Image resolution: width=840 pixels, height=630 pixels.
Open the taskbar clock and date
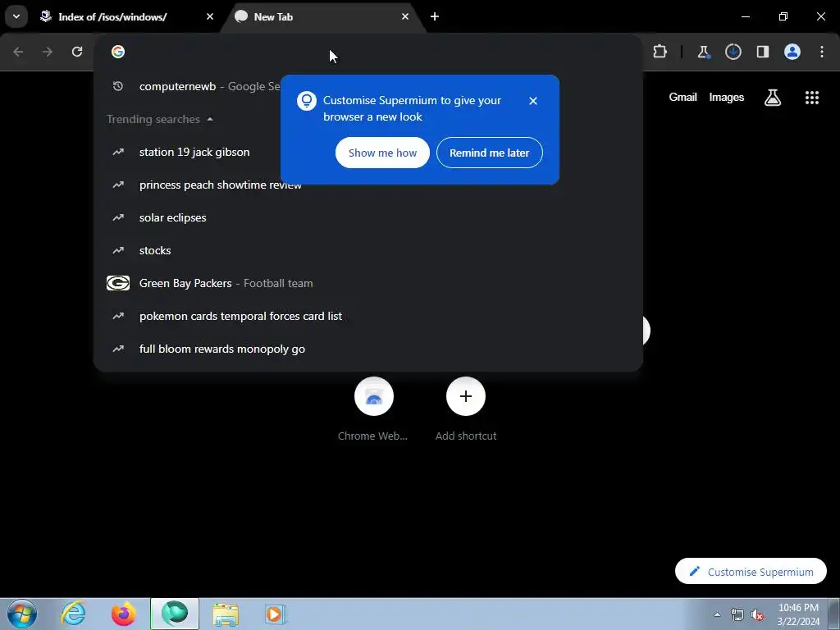(x=798, y=614)
